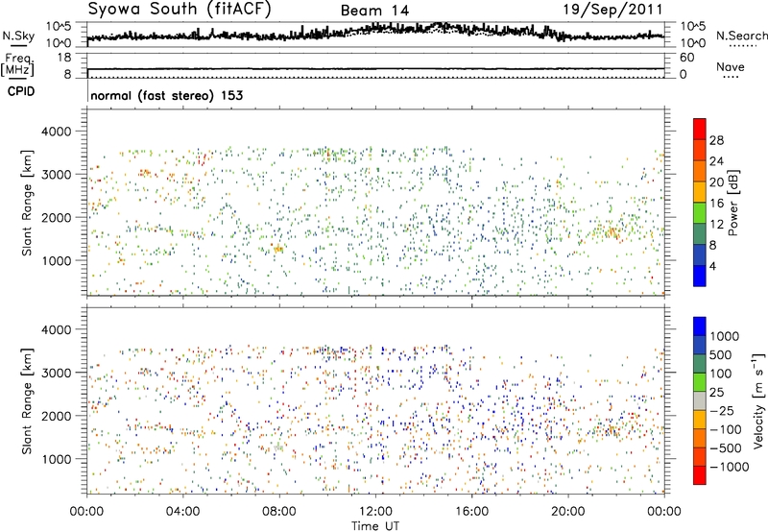Click the '16:00' time axis label
Screen dimensions: 768x532
tap(471, 512)
